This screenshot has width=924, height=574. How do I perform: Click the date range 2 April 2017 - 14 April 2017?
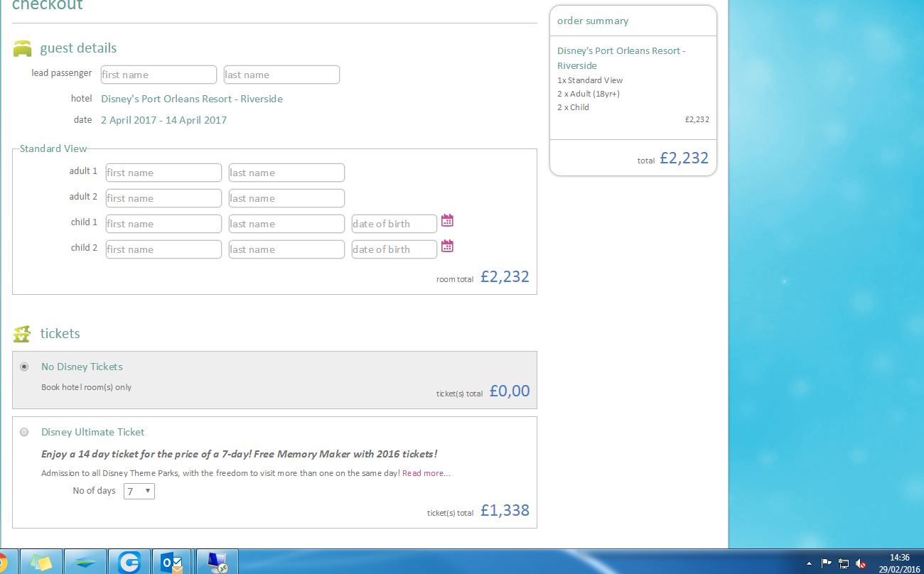pos(163,120)
